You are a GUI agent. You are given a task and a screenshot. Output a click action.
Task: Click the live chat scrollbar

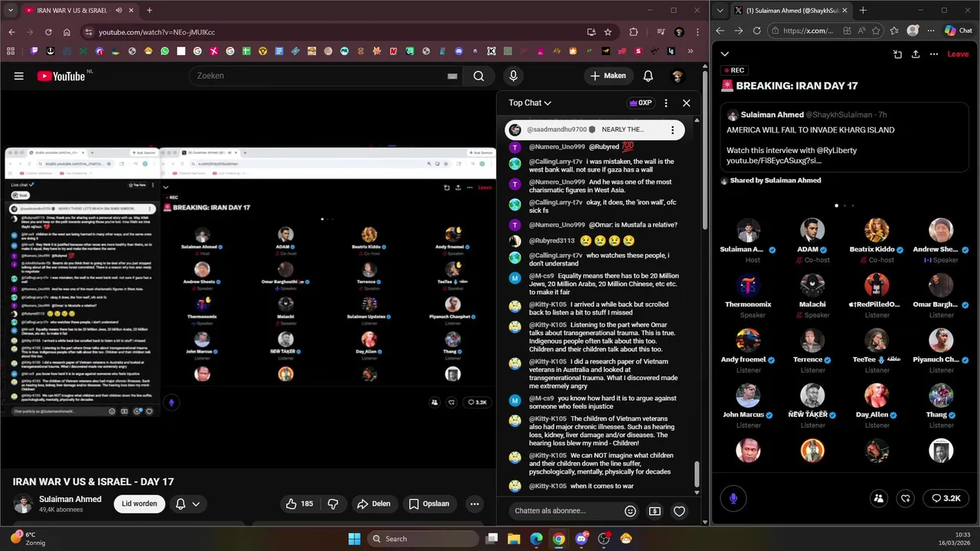click(x=696, y=474)
